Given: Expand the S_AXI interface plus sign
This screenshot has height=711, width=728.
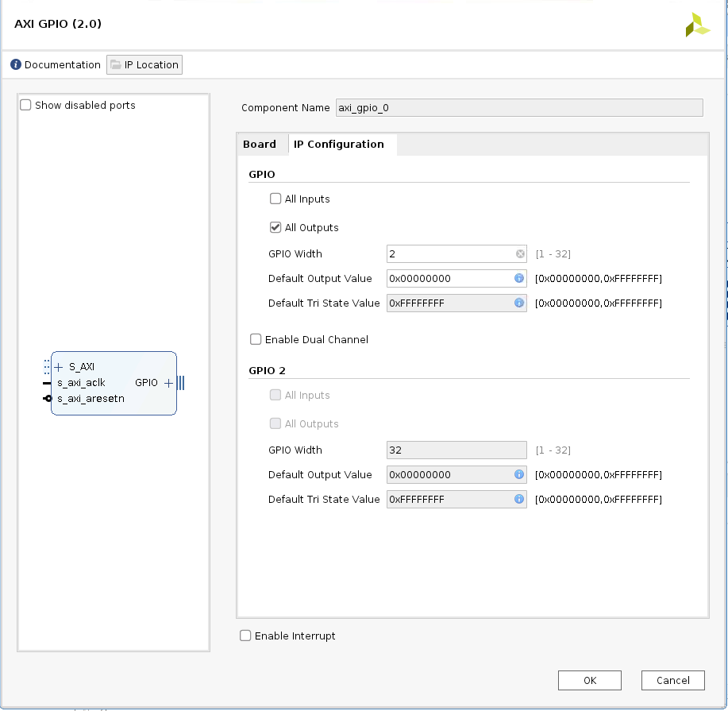Looking at the screenshot, I should [59, 367].
